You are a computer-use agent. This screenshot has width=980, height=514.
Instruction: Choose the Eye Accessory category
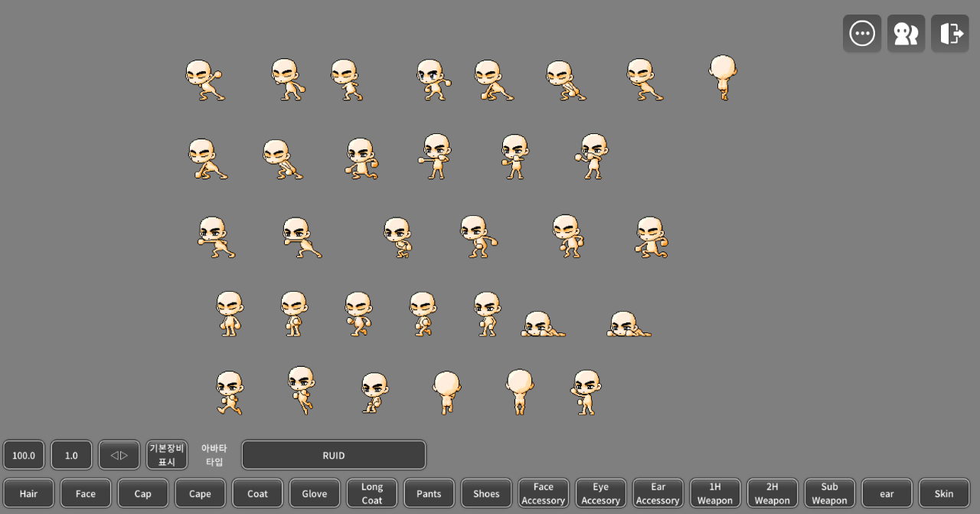600,493
